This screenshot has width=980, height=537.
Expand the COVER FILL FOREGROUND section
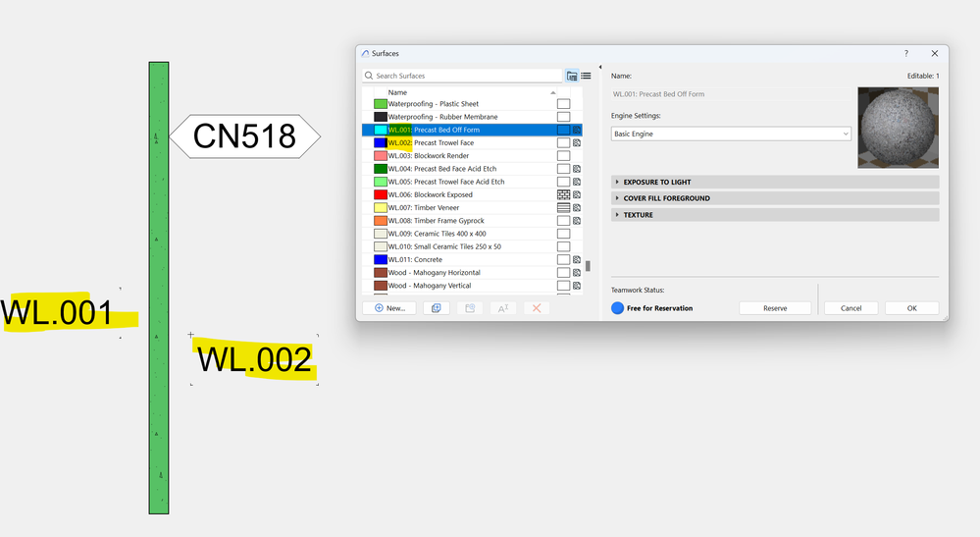pos(775,198)
